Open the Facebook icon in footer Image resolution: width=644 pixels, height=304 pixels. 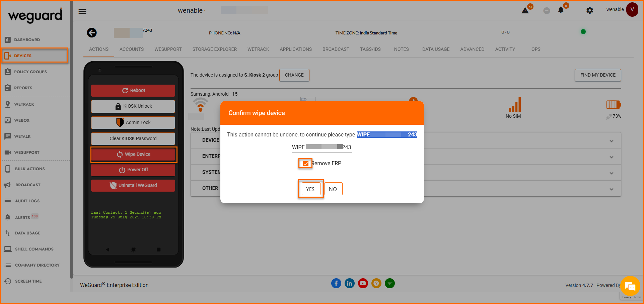pos(336,283)
